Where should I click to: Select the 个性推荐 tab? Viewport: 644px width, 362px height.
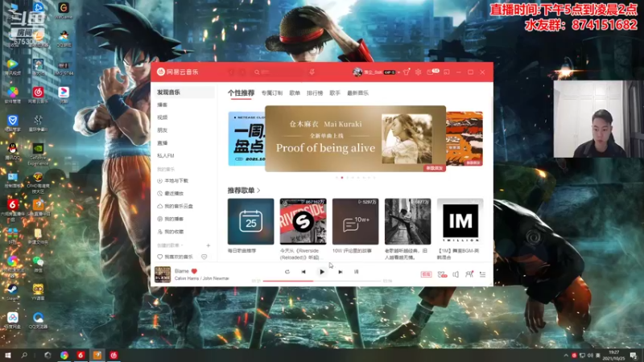[241, 93]
